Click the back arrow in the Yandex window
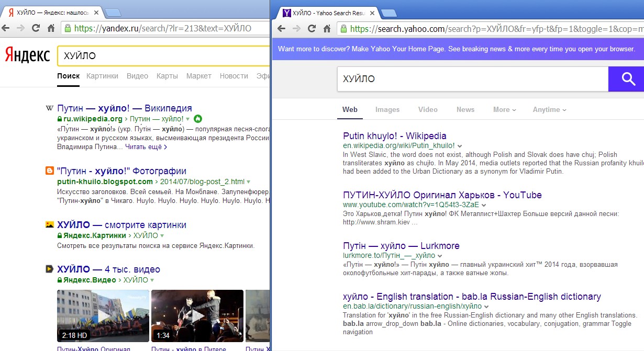This screenshot has width=644, height=351. [6, 28]
